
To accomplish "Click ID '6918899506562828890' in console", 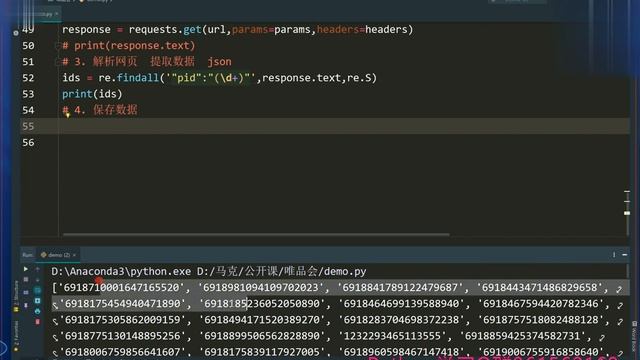I will (x=262, y=336).
